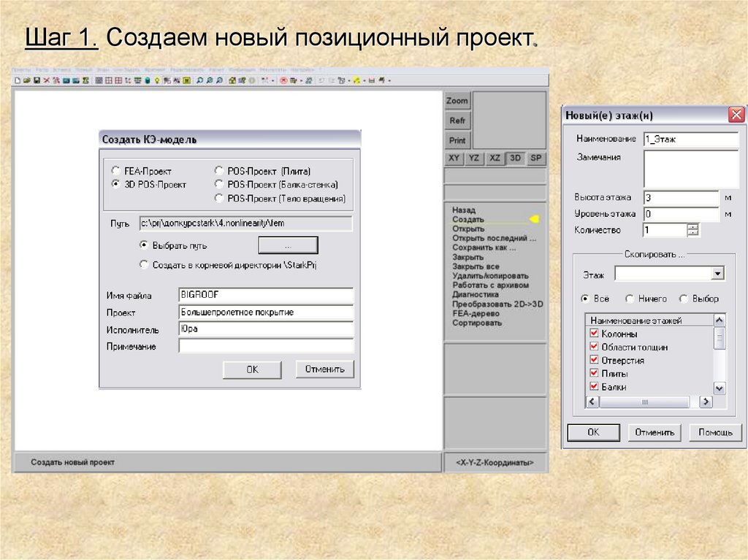The height and width of the screenshot is (560, 748).
Task: Click the Zoom button in side panel
Action: click(x=457, y=101)
